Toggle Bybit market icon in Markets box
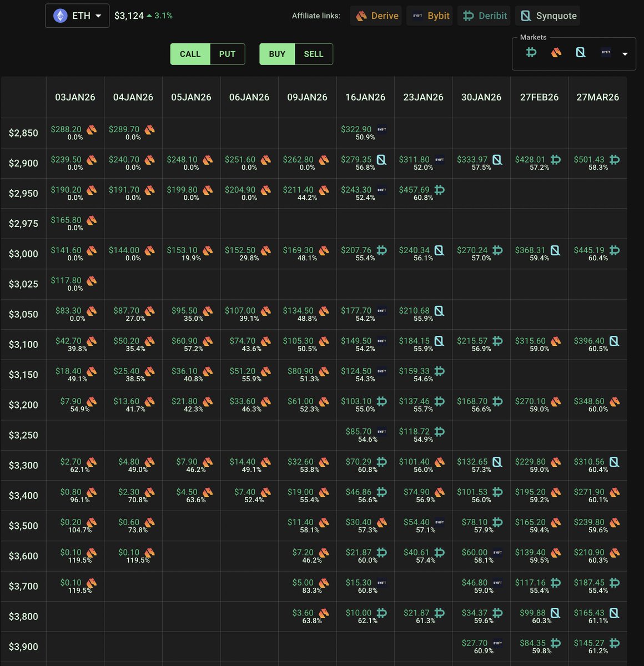Screen dimensions: 644x666 point(606,53)
